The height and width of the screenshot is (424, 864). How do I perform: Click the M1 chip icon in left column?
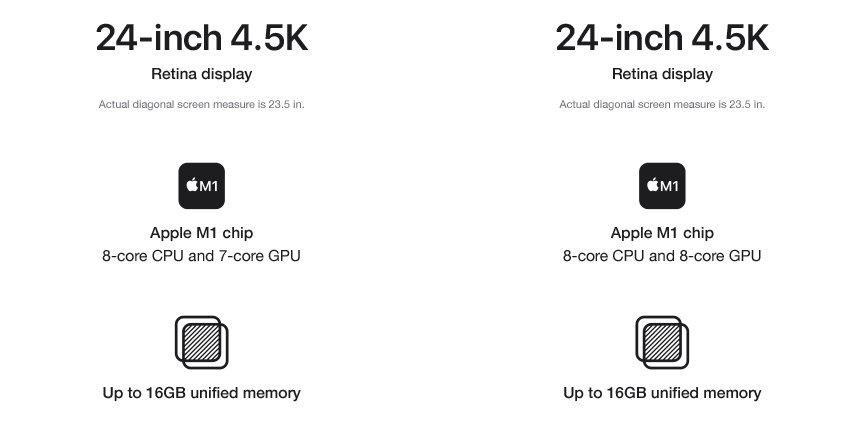tap(202, 186)
